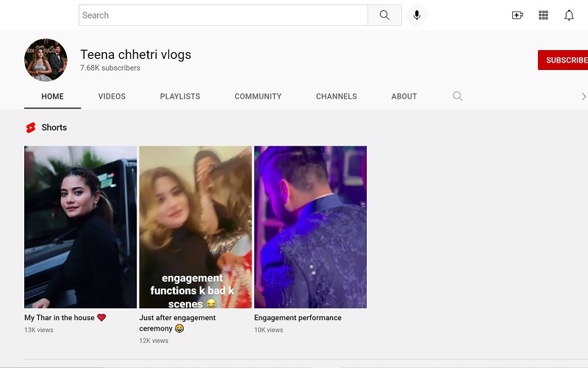Viewport: 588px width, 368px height.
Task: Play the Engagement performance short thumbnail
Action: 310,227
